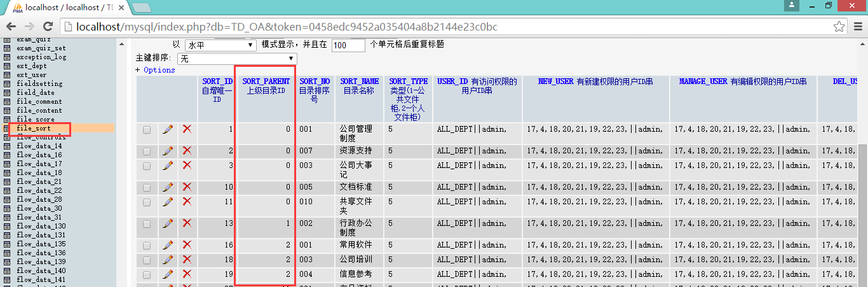868x287 pixels.
Task: Expand the + Options link
Action: tap(155, 70)
